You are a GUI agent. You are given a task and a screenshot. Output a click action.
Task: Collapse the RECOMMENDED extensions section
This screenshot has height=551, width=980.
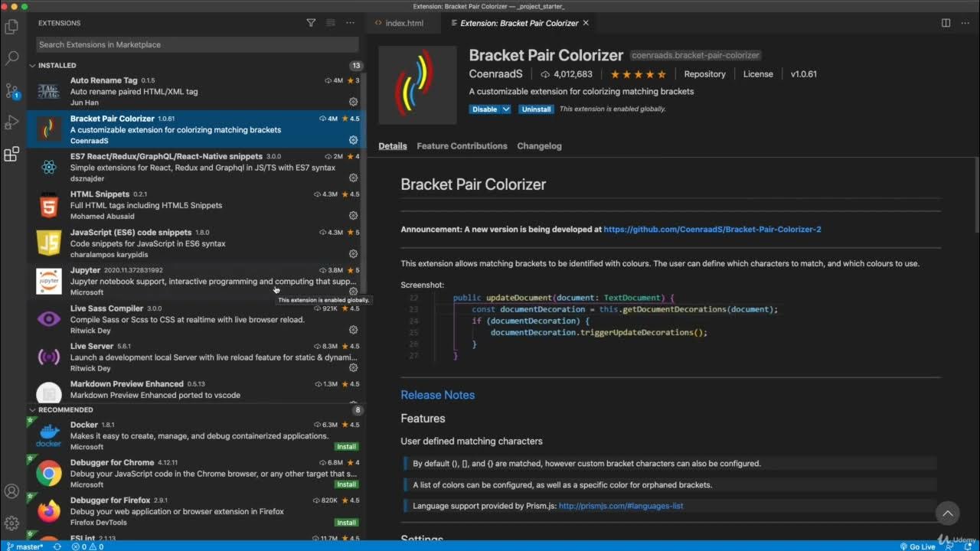(33, 410)
